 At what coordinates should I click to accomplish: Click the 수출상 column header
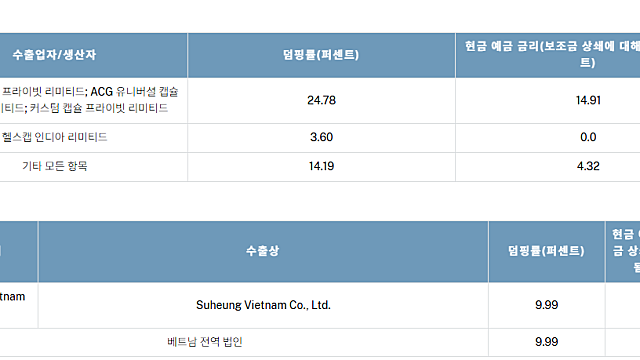point(263,251)
